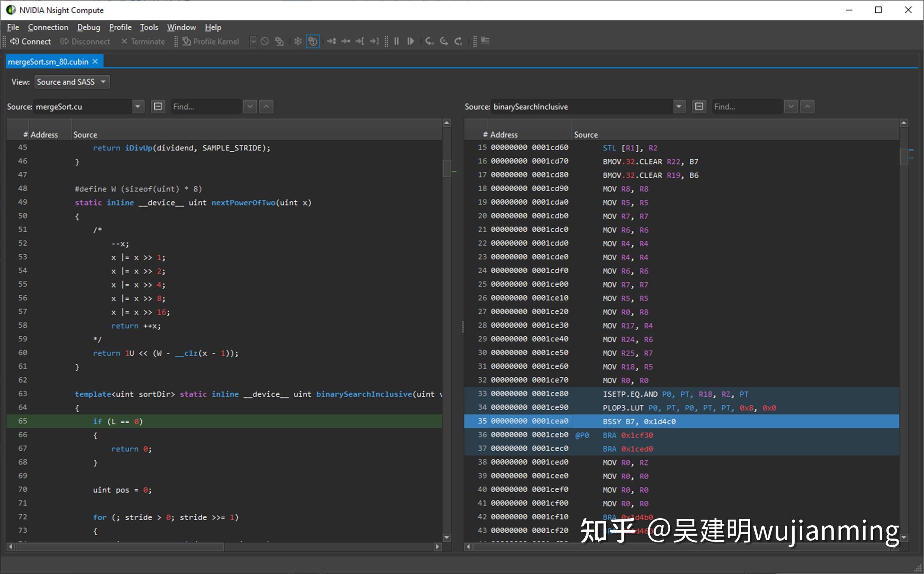
Task: Click the step-out icon in the toolbar
Action: pos(458,41)
